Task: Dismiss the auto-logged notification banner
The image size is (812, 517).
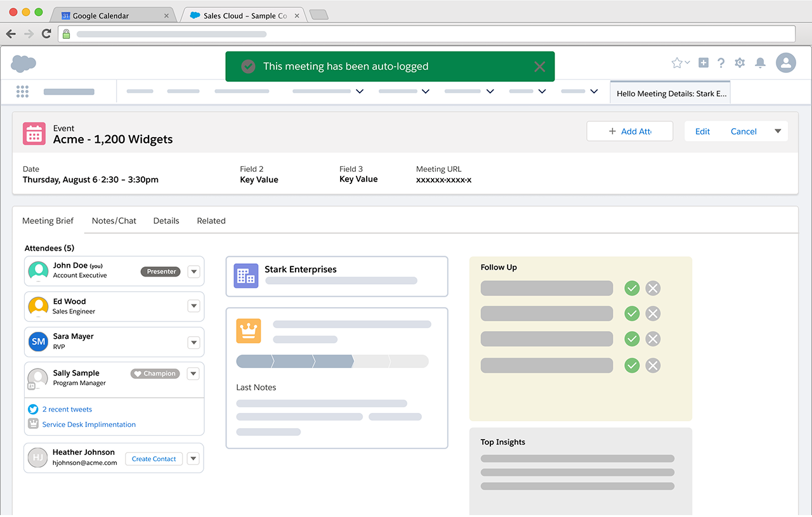Action: click(x=539, y=67)
